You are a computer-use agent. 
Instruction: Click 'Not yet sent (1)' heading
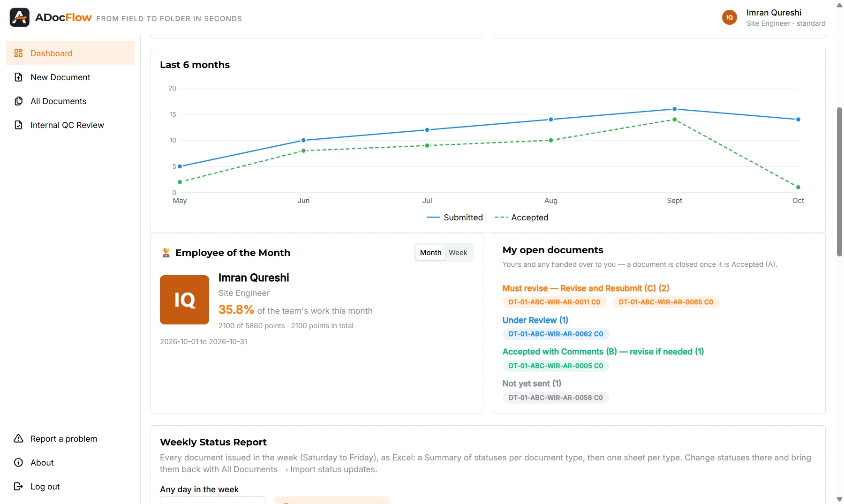coord(532,383)
